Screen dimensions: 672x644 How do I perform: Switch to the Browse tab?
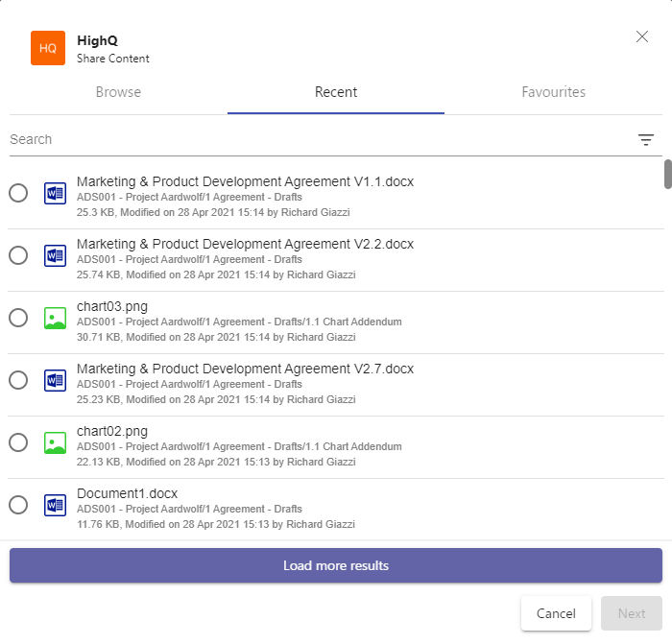pos(118,93)
